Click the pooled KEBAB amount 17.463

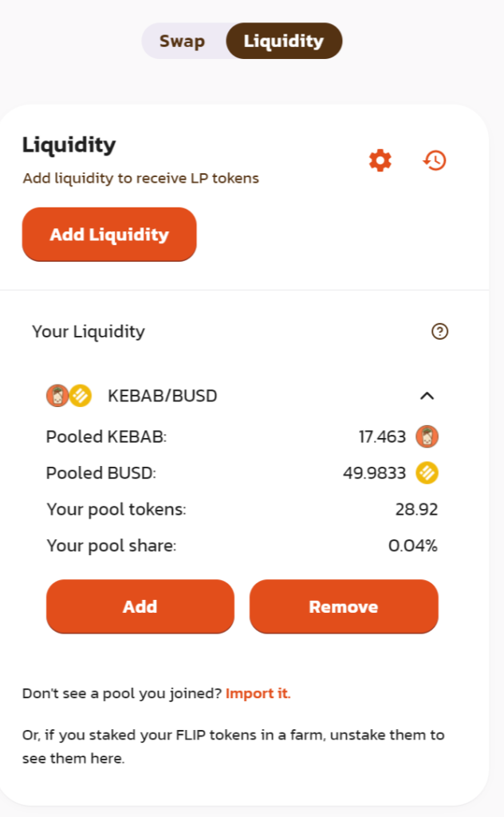coord(382,436)
